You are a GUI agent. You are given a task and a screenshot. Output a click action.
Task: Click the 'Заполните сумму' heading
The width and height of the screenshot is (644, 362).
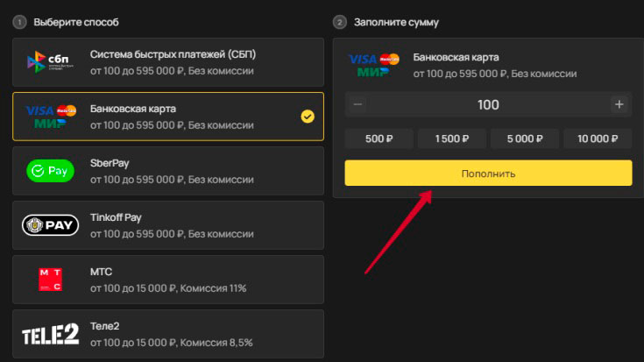[396, 22]
